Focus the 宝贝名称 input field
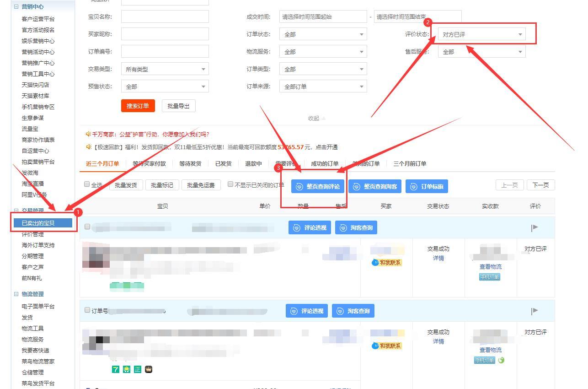This screenshot has width=588, height=389. [x=165, y=17]
